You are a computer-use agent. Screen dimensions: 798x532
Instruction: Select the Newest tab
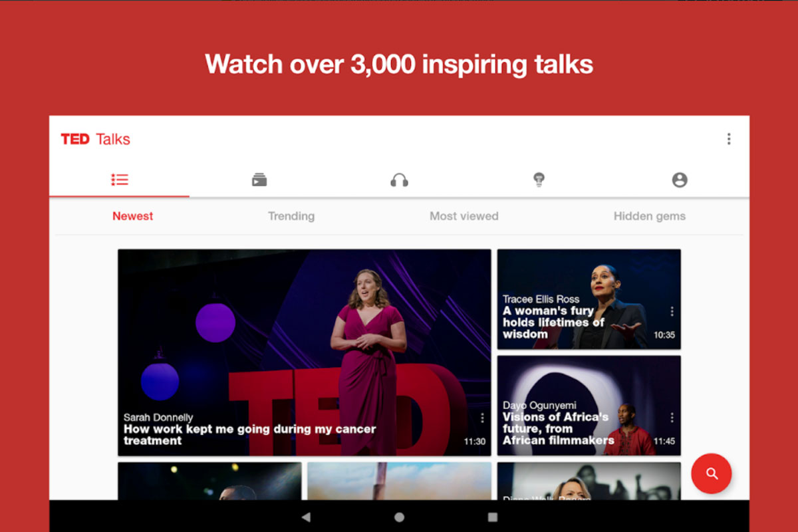coord(132,216)
